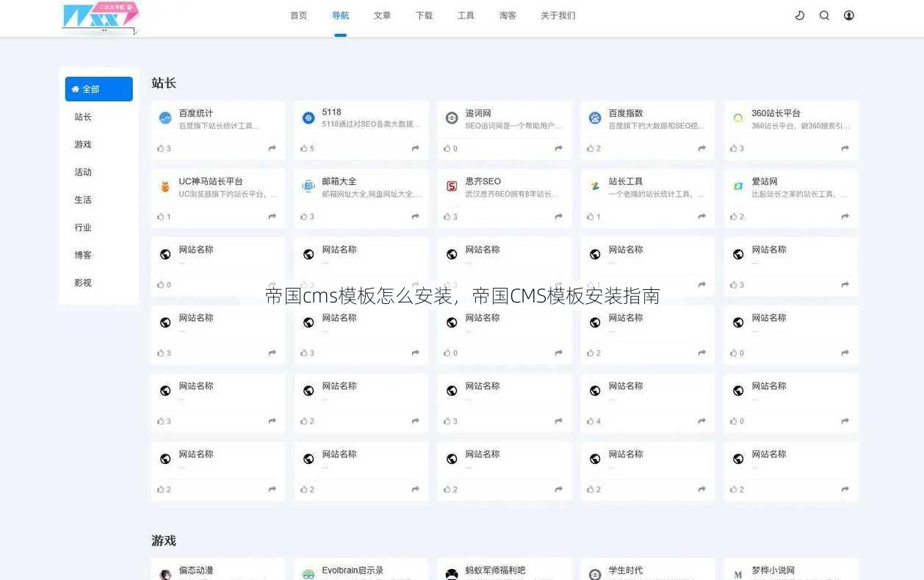
Task: Click 思齐SEO site icon
Action: pos(452,186)
